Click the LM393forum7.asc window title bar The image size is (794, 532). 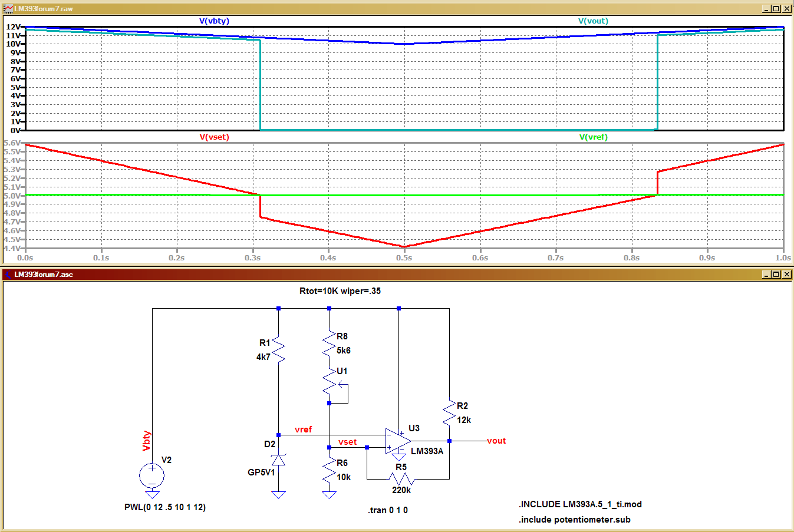tap(397, 274)
